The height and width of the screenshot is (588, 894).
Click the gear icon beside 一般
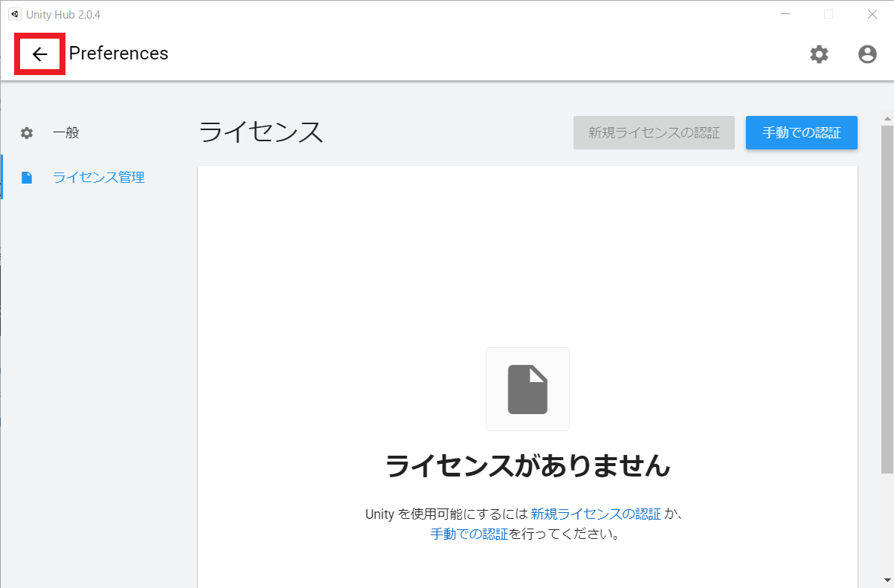pos(27,133)
